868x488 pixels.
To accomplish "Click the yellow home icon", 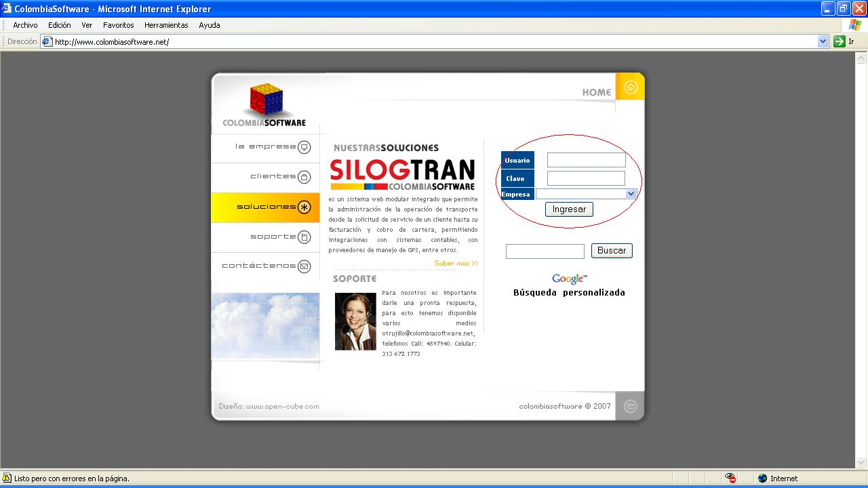I will tap(631, 87).
